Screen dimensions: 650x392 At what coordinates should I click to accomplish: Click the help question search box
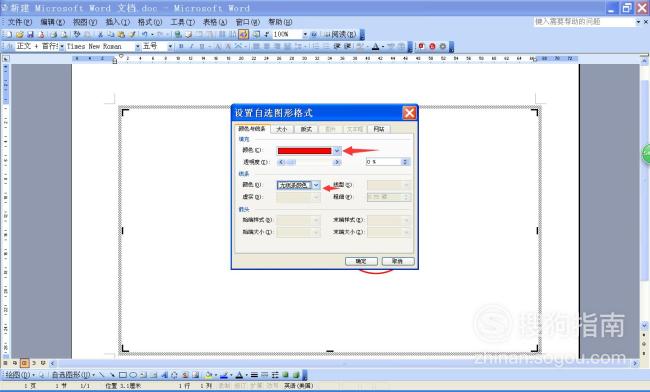point(585,22)
